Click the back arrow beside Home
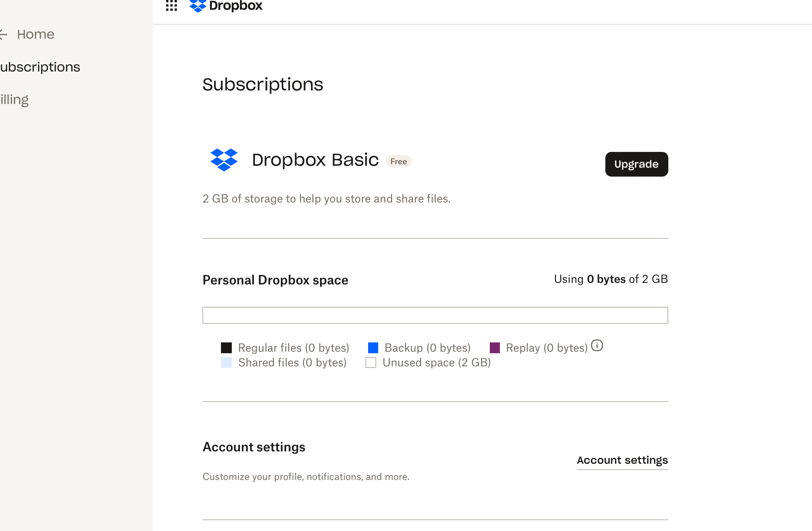 [x=3, y=34]
